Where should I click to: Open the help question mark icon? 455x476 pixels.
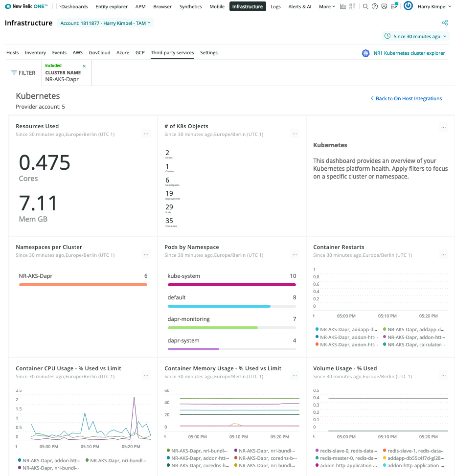pyautogui.click(x=374, y=6)
